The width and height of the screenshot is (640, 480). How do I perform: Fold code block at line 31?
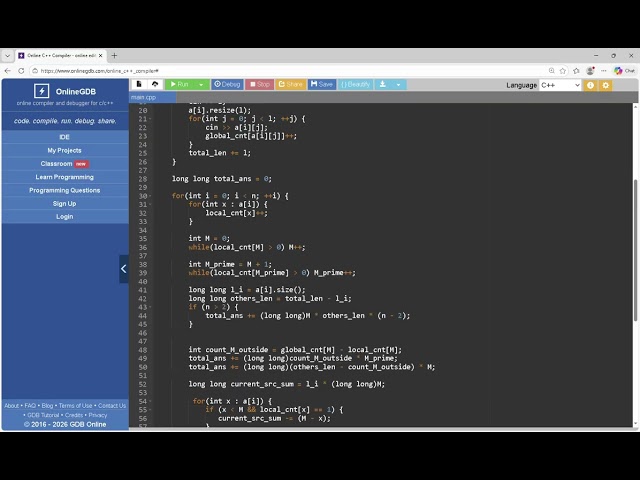pyautogui.click(x=150, y=204)
